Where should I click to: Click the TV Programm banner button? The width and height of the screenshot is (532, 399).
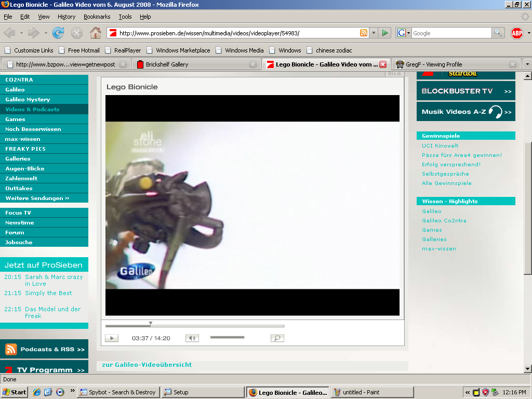click(44, 367)
